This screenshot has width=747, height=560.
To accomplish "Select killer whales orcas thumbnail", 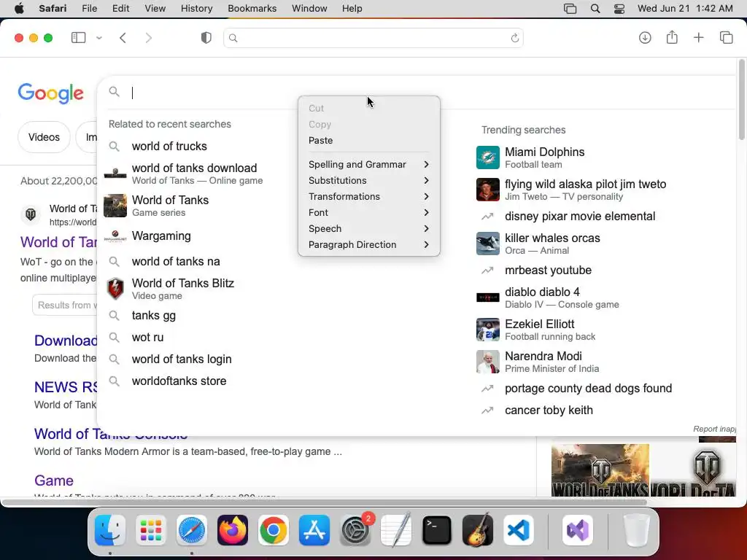I will point(488,244).
